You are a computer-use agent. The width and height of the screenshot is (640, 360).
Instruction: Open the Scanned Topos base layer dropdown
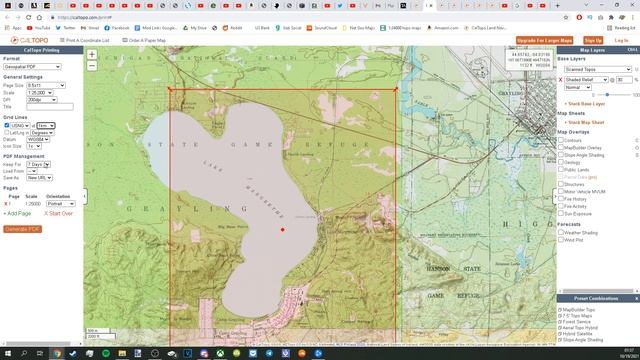pyautogui.click(x=598, y=69)
